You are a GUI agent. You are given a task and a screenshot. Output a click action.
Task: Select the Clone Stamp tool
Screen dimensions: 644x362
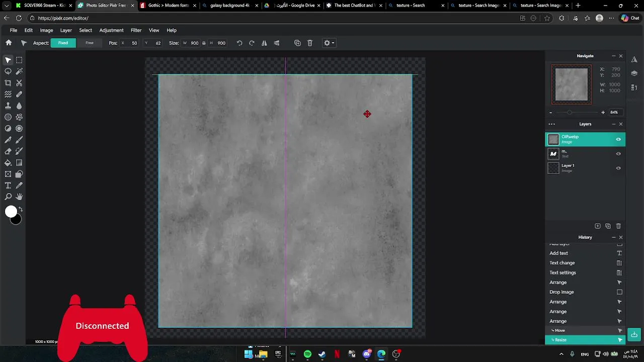point(8,106)
